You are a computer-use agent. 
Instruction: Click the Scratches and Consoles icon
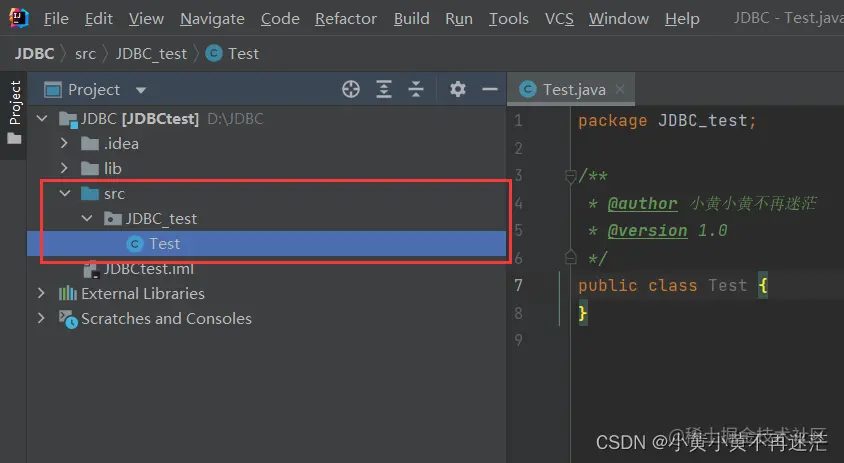[x=68, y=319]
